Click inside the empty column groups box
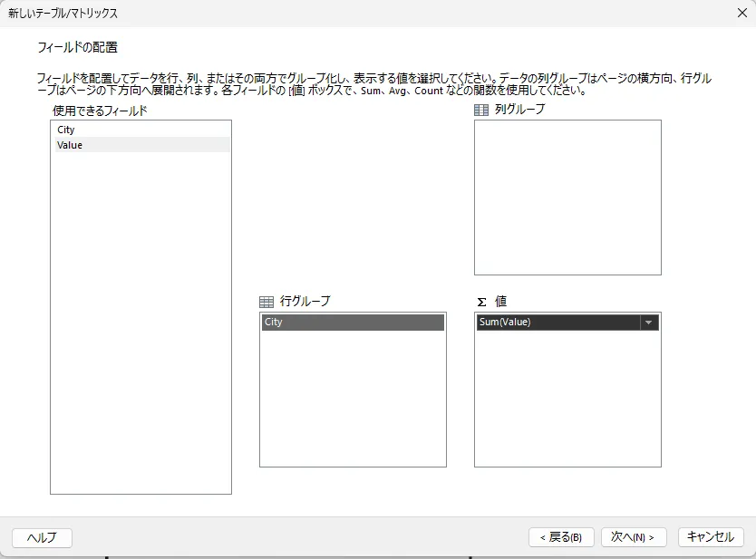The width and height of the screenshot is (756, 559). (x=567, y=198)
